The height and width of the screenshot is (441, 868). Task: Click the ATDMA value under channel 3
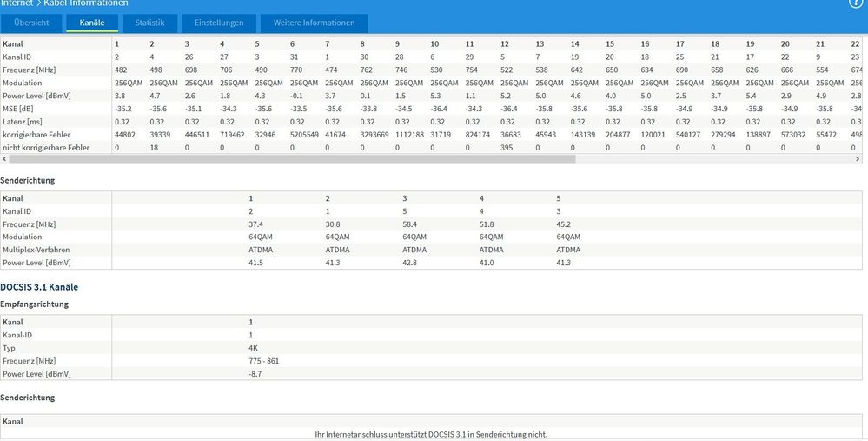pos(414,250)
